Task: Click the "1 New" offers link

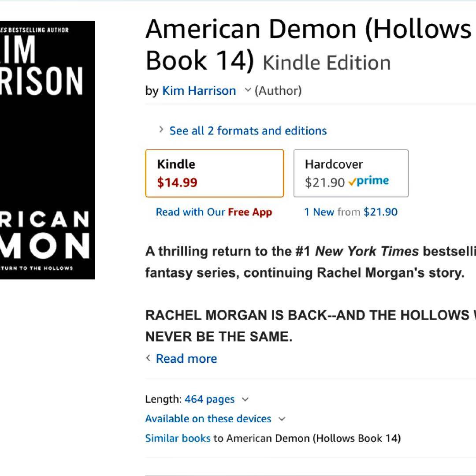Action: (x=319, y=212)
